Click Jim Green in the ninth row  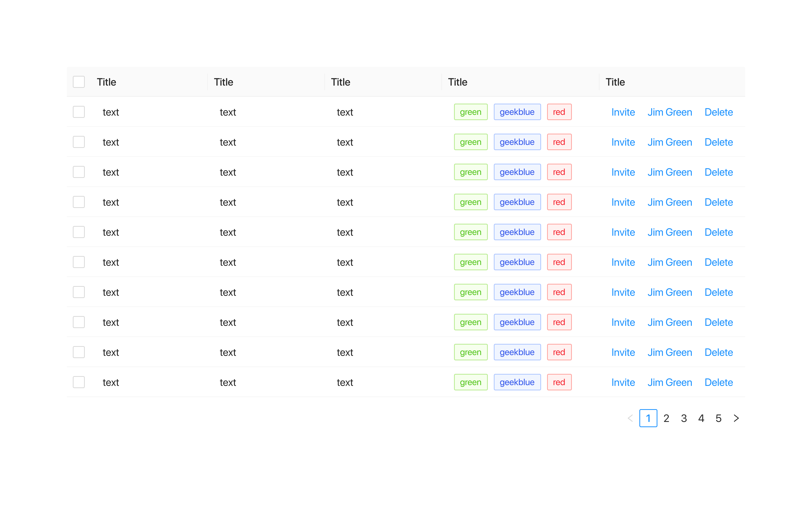pyautogui.click(x=669, y=352)
